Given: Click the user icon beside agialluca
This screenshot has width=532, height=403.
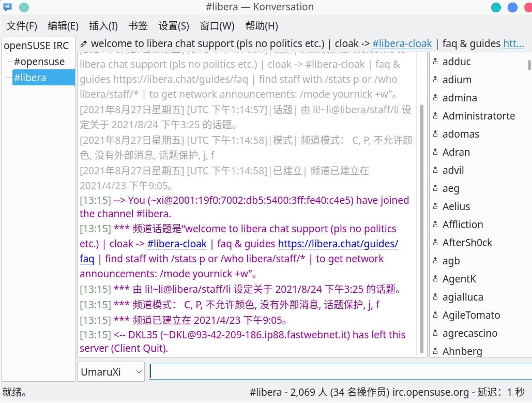Looking at the screenshot, I should 435,297.
